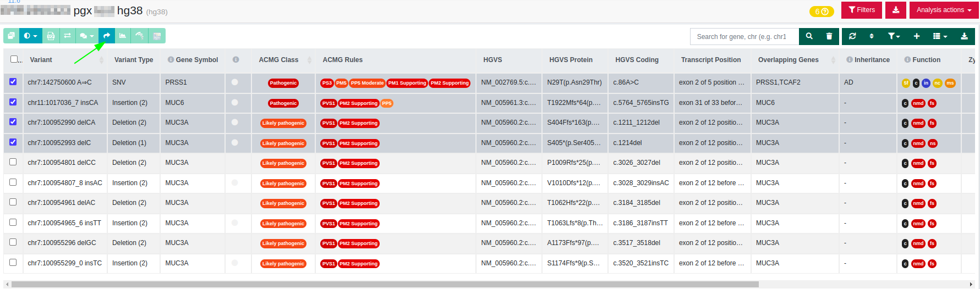The image size is (980, 289).
Task: Click the VCF file export icon
Action: [51, 36]
